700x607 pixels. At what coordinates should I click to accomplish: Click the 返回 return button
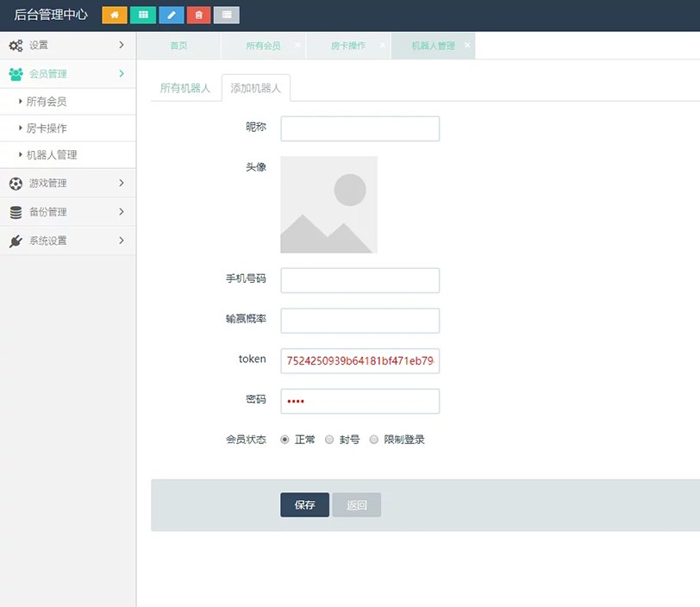tap(356, 506)
